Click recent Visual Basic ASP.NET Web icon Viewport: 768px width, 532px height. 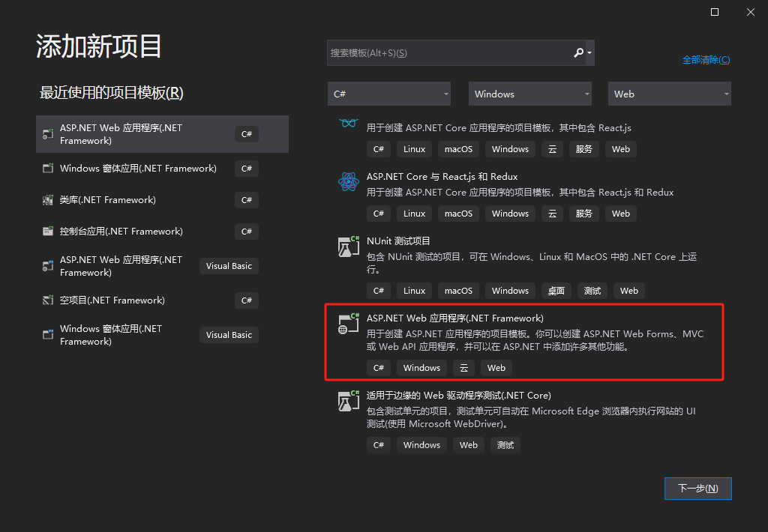pos(48,266)
